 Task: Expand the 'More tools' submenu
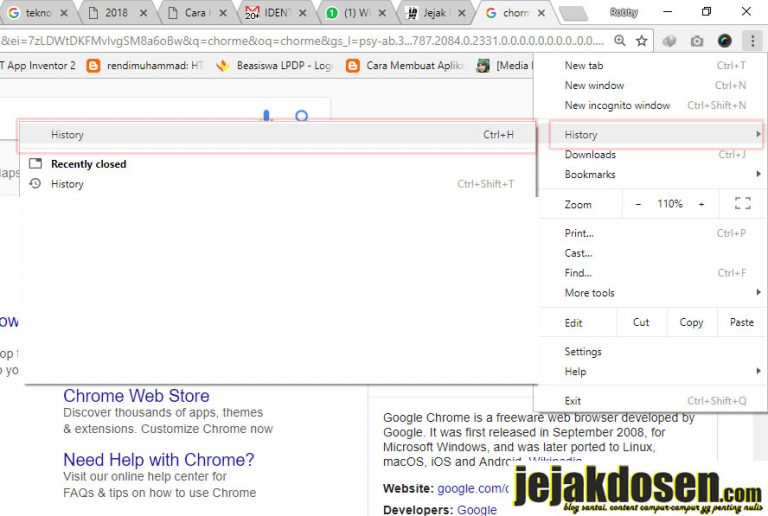tap(650, 293)
